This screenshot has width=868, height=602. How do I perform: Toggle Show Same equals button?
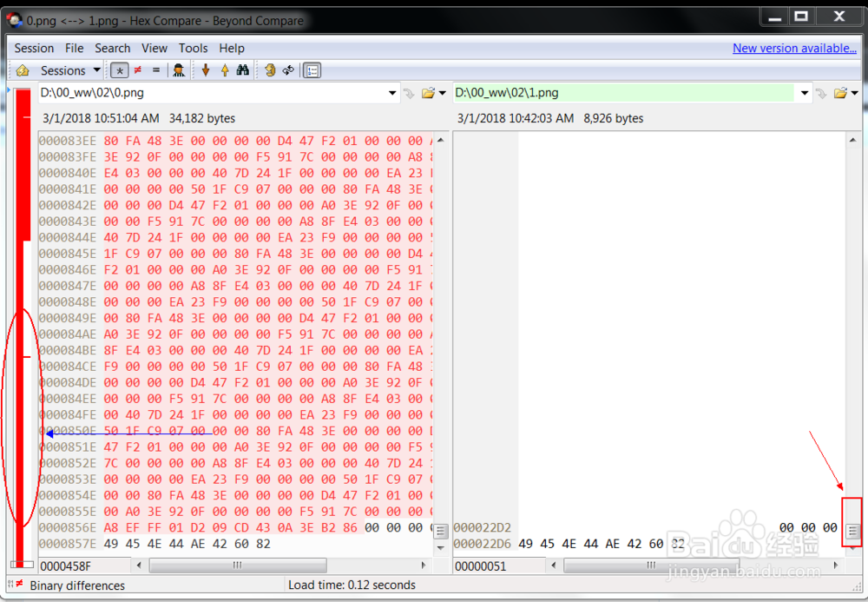tap(156, 70)
